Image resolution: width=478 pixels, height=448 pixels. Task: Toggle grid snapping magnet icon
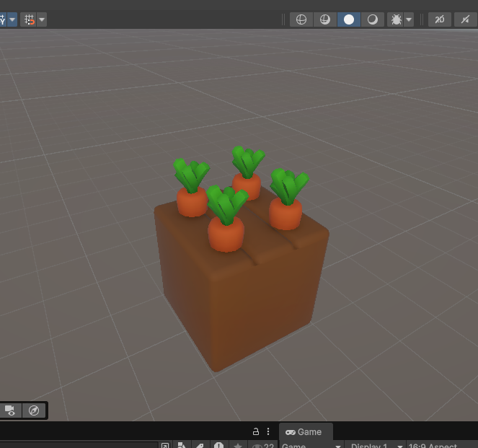pyautogui.click(x=29, y=19)
